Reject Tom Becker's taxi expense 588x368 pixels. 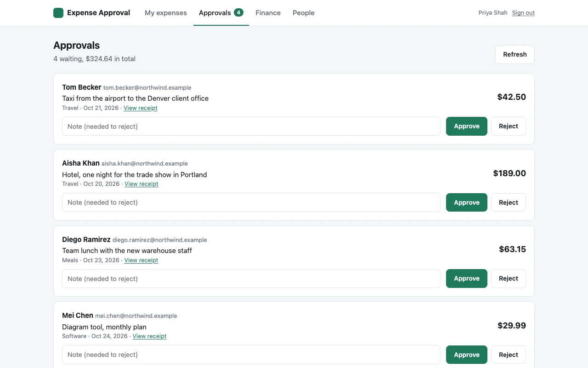point(509,126)
